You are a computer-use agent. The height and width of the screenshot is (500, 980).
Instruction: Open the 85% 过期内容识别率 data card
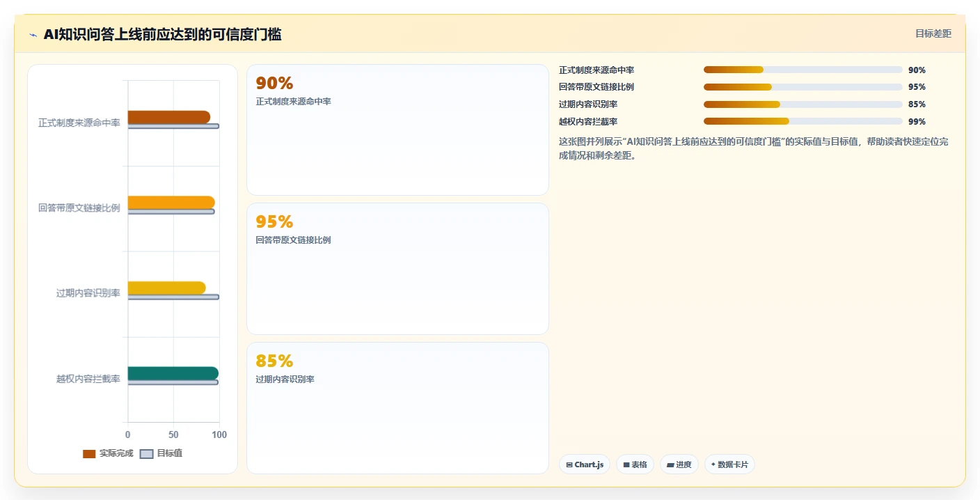point(397,408)
